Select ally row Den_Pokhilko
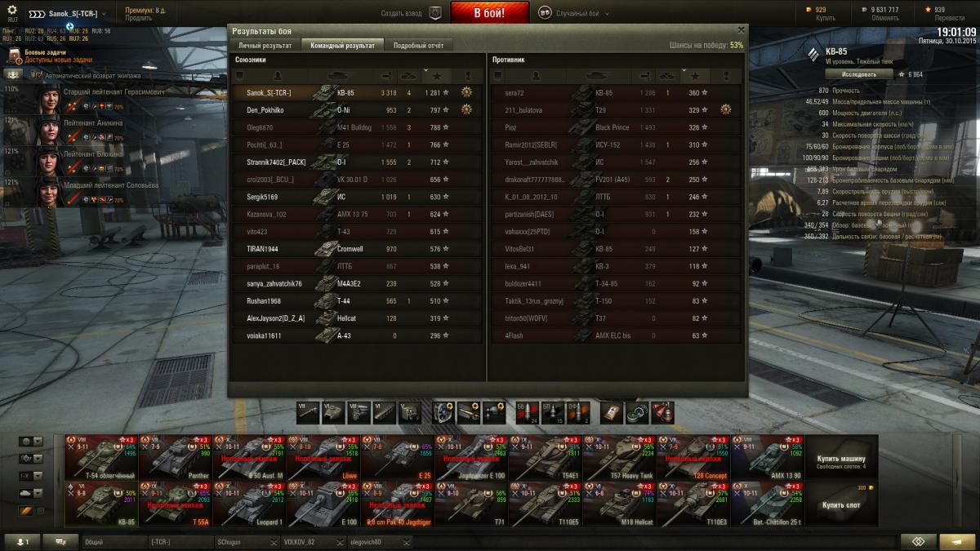The height and width of the screenshot is (551, 980). [x=358, y=109]
